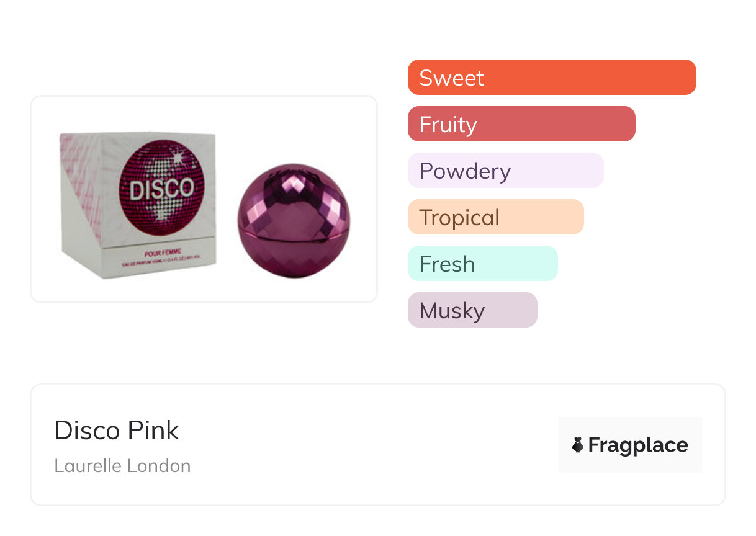Click the purple faceted sphere bottle
The image size is (756, 536).
coord(294,220)
